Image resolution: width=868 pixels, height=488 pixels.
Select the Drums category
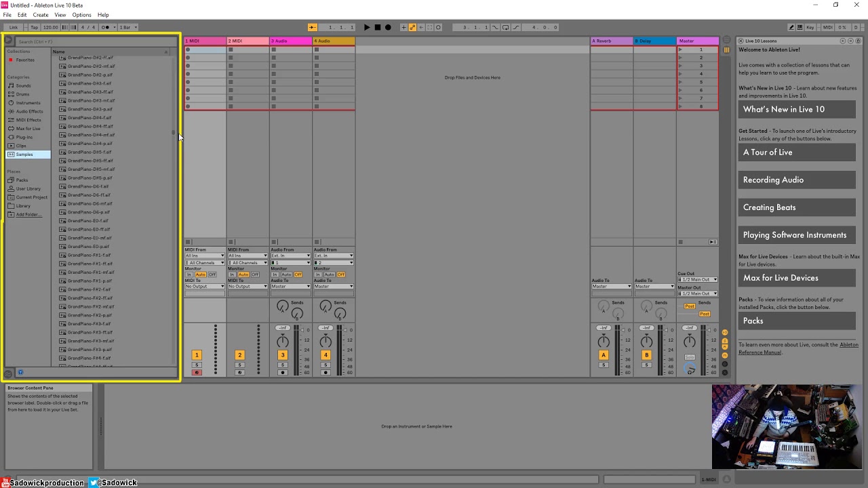click(23, 94)
